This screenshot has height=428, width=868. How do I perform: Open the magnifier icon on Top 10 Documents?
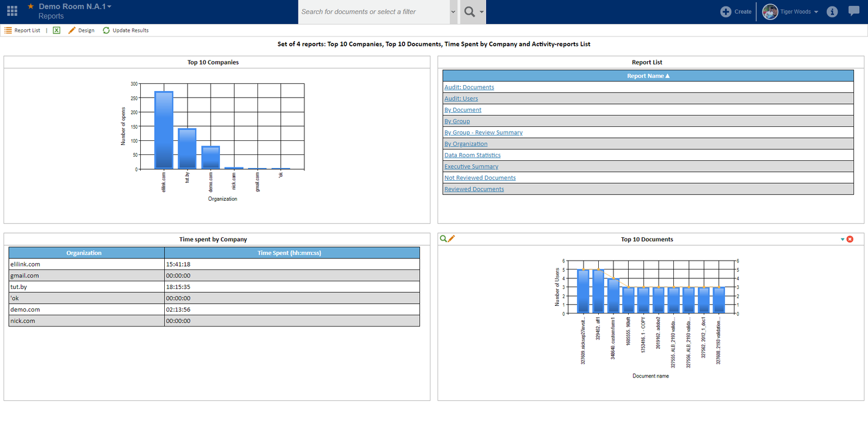pyautogui.click(x=443, y=238)
